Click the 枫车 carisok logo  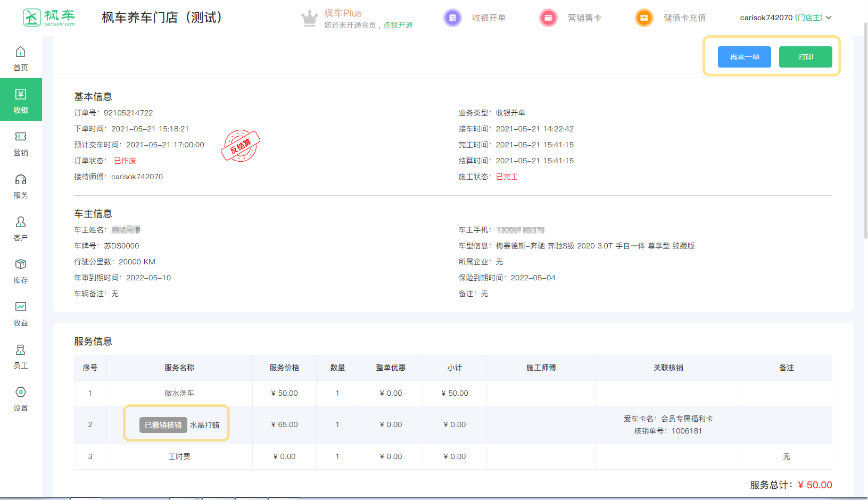[x=49, y=18]
